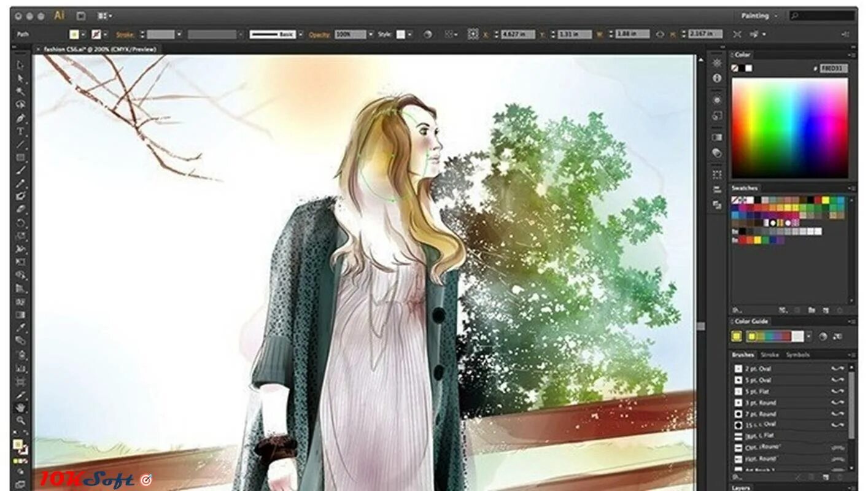Click the Recolor Artwork globe icon
This screenshot has width=868, height=491.
(x=427, y=34)
